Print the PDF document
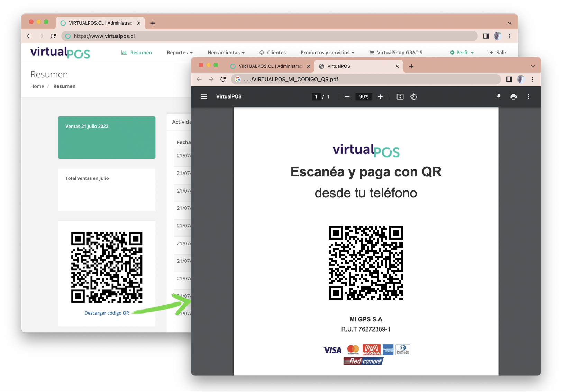 pyautogui.click(x=513, y=97)
